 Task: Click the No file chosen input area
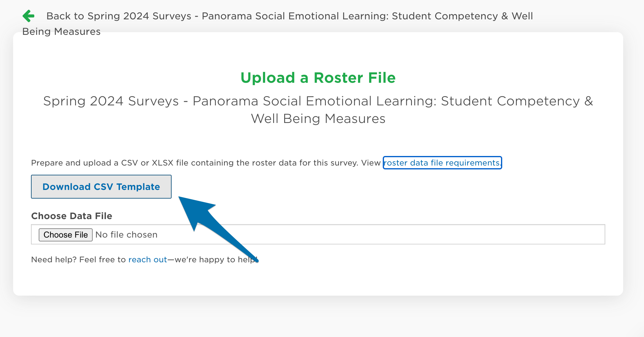pos(126,235)
